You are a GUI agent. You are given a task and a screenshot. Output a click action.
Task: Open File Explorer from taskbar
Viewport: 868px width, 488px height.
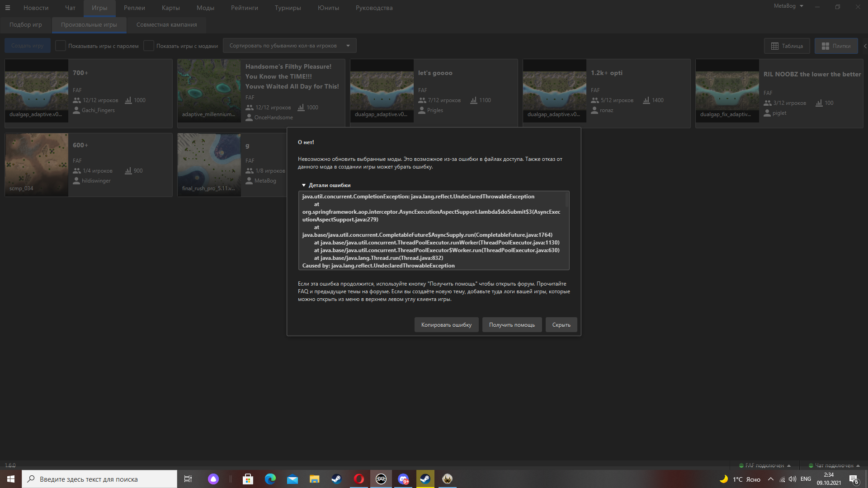314,479
